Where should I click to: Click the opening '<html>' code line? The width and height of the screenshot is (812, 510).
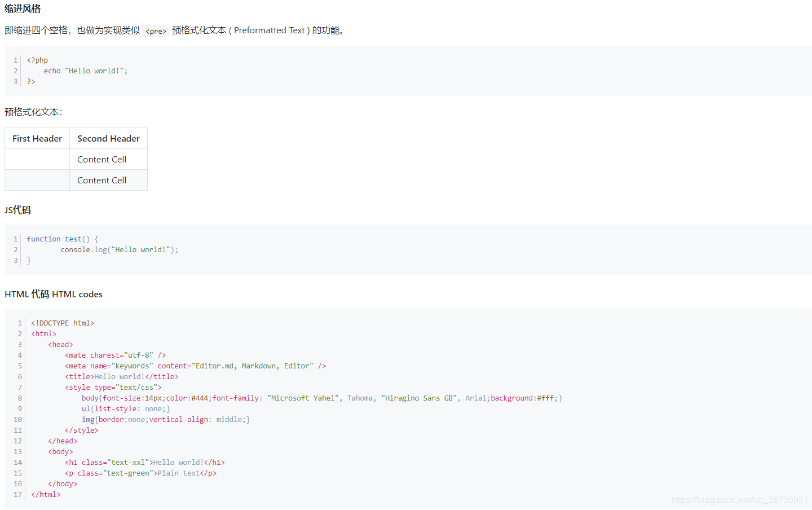(x=43, y=334)
